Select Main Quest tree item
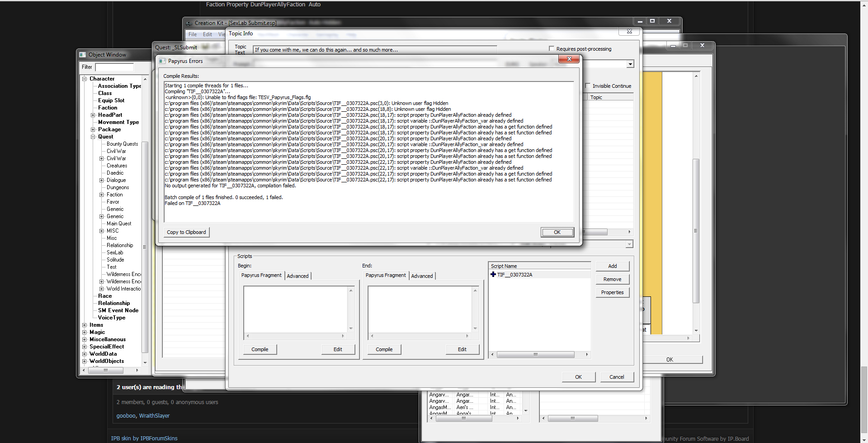This screenshot has height=443, width=868. click(119, 224)
